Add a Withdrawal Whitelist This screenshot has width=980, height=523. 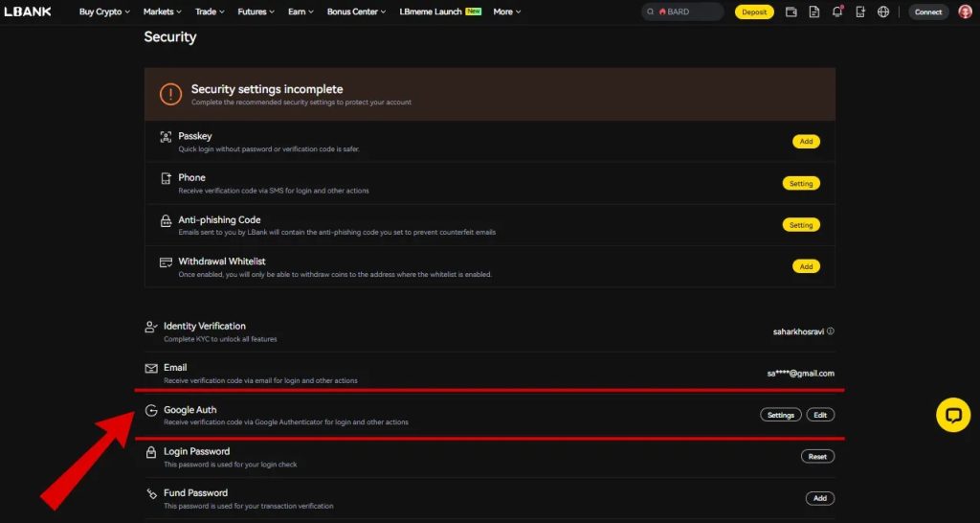[x=806, y=266]
